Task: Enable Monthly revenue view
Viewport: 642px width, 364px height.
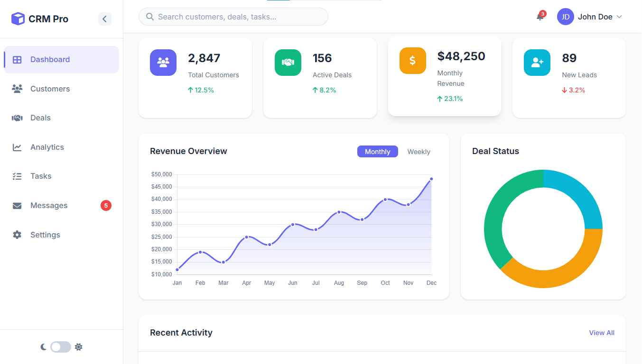Action: (x=377, y=151)
